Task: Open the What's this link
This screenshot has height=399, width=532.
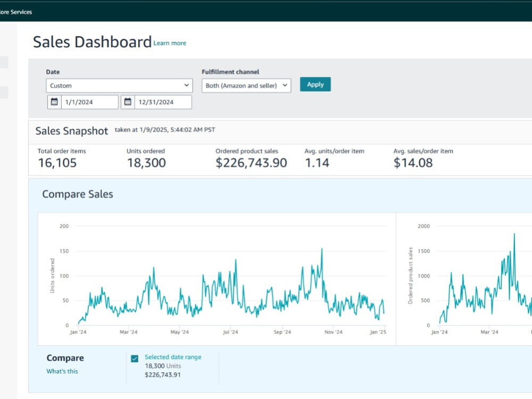Action: (x=62, y=371)
